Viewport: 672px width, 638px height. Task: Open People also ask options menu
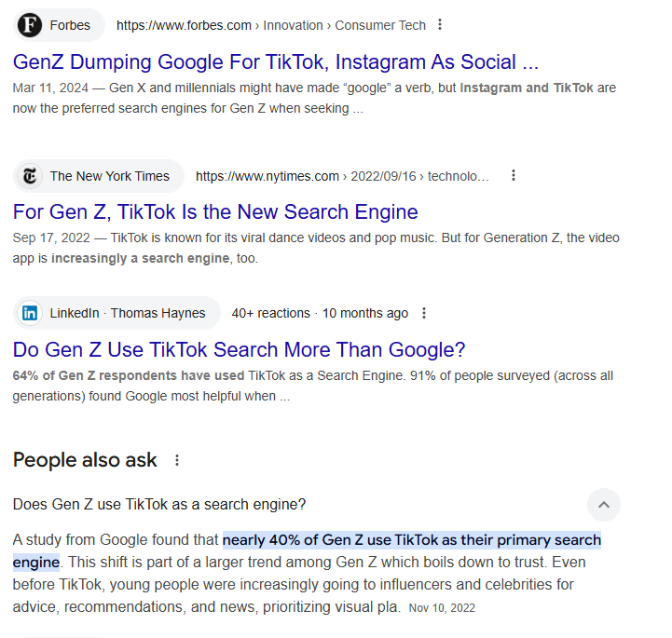coord(177,460)
